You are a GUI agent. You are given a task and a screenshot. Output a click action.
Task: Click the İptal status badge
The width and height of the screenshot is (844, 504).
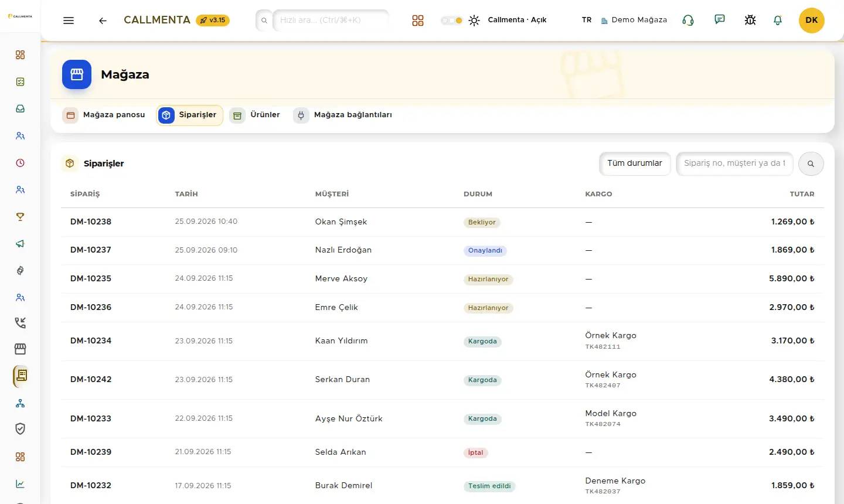click(x=476, y=453)
